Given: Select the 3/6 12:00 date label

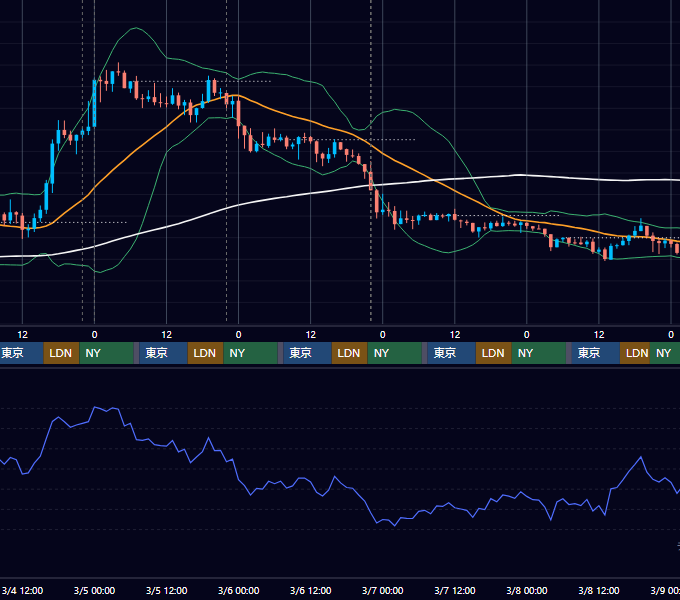Looking at the screenshot, I should coord(311,591).
